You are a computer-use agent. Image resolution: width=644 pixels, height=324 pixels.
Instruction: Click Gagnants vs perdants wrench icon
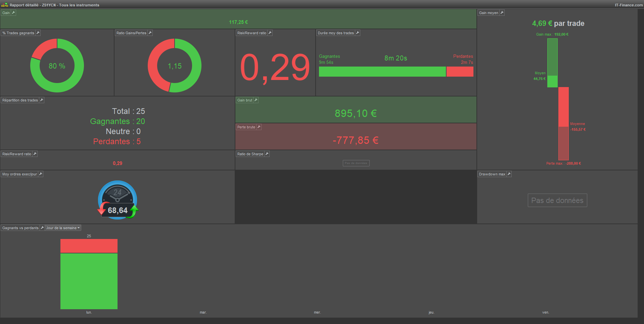pyautogui.click(x=42, y=228)
